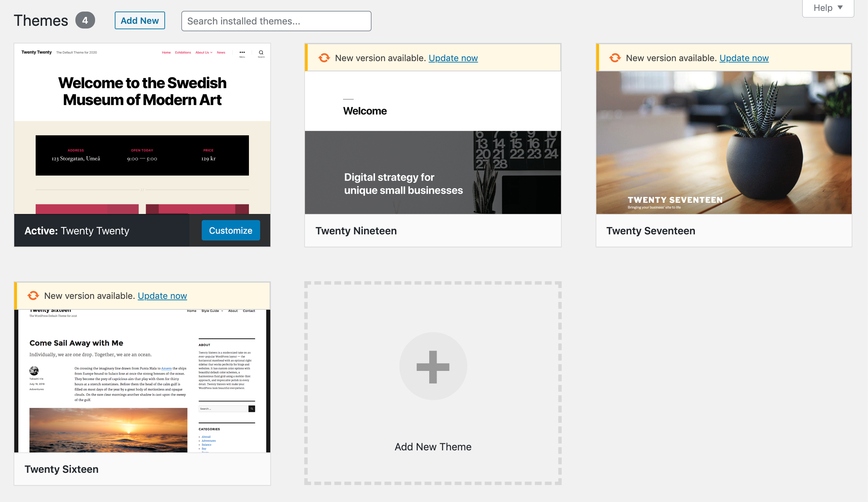Click the Twenty Nineteen theme name
The height and width of the screenshot is (502, 868).
(x=356, y=231)
